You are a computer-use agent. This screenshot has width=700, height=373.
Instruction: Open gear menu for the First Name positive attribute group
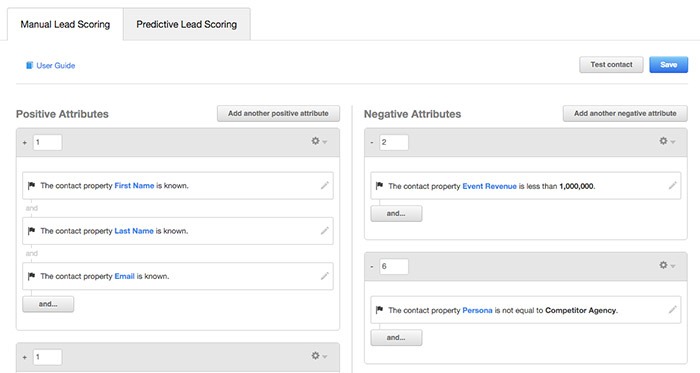click(319, 141)
